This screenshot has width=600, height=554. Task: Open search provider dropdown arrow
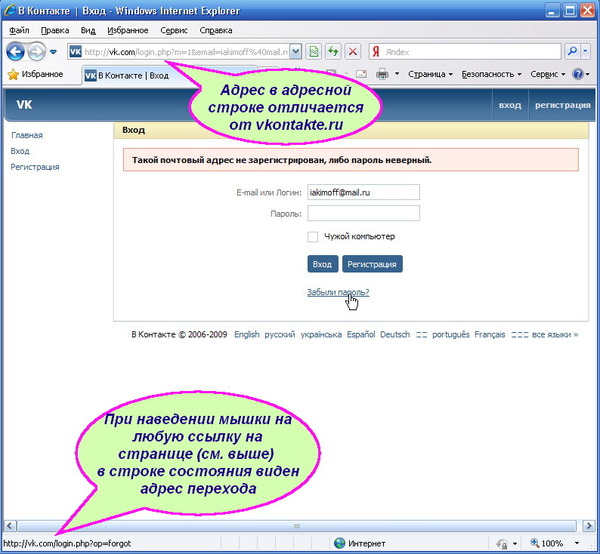coord(585,52)
